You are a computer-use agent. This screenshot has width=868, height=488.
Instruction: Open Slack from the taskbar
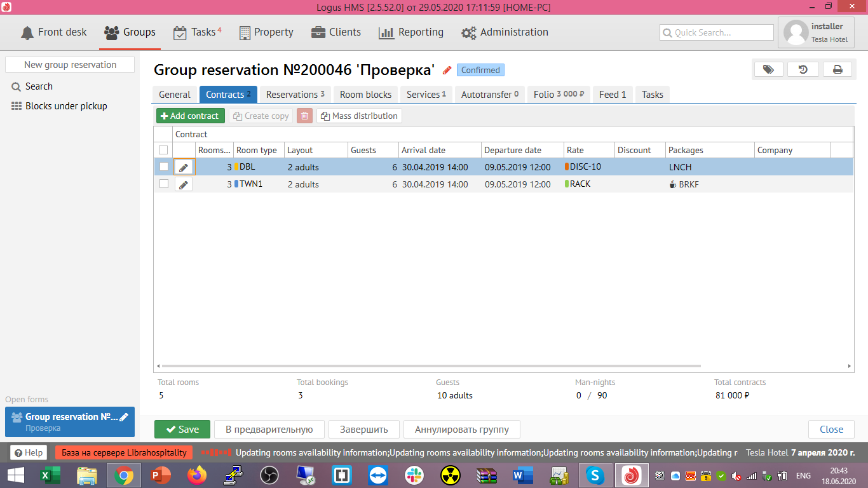414,475
